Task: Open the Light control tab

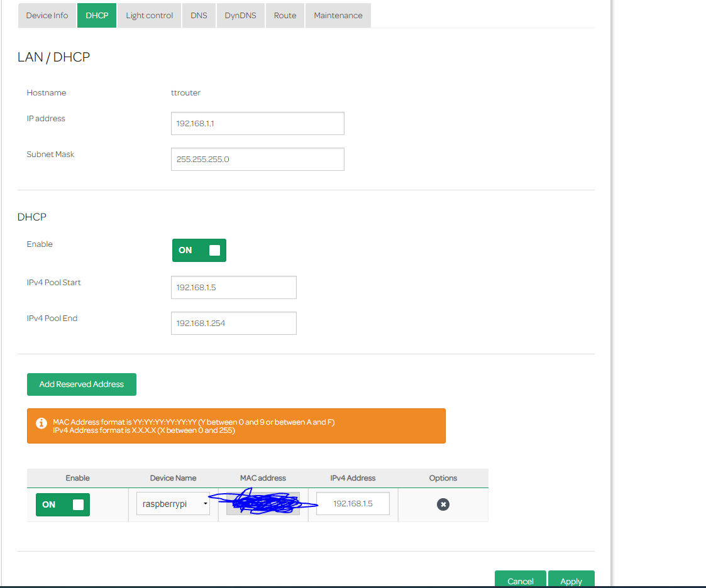Action: [x=149, y=16]
